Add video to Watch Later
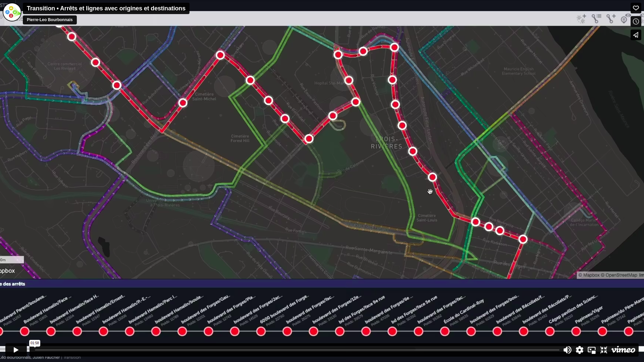This screenshot has width=644, height=362. coord(636,21)
